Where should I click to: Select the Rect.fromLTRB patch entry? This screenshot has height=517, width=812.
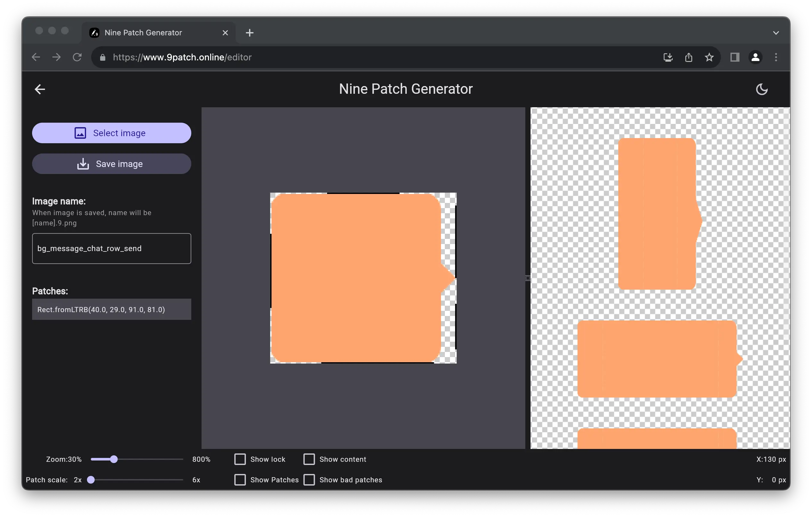click(112, 310)
